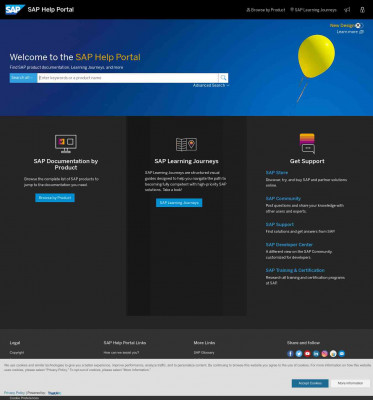Open the Search all scope dropdown
Image resolution: width=373 pixels, height=400 pixels.
pyautogui.click(x=23, y=78)
